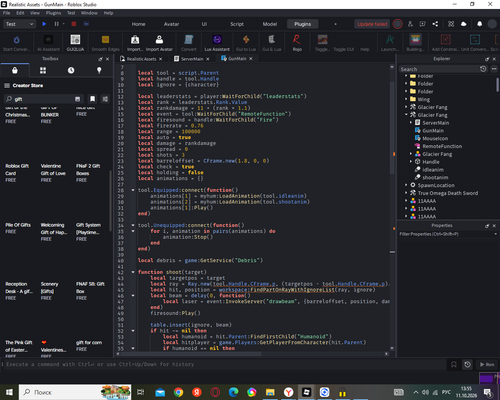The width and height of the screenshot is (500, 400).
Task: Collapse the tool.Unequipped block at line 34
Action: pyautogui.click(x=133, y=225)
